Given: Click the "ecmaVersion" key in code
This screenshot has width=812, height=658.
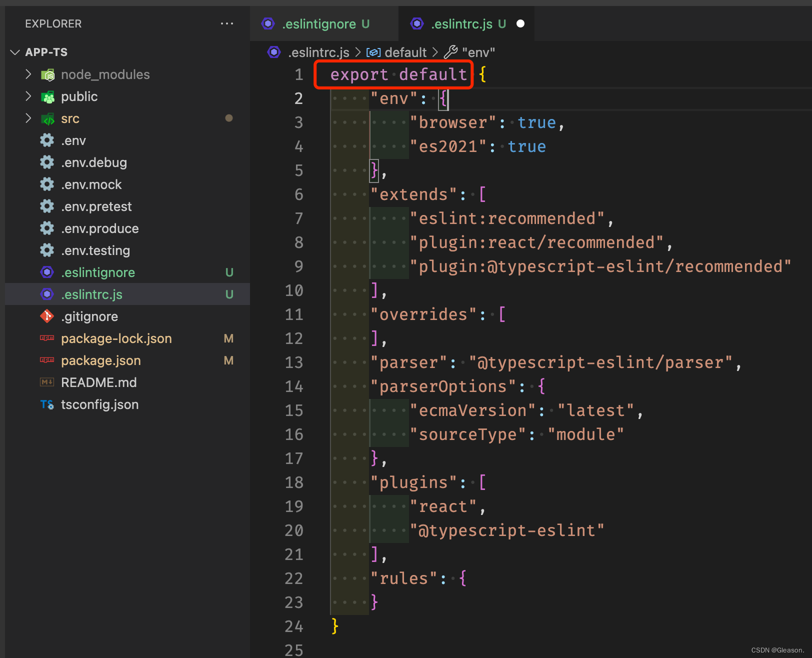Looking at the screenshot, I should click(472, 410).
